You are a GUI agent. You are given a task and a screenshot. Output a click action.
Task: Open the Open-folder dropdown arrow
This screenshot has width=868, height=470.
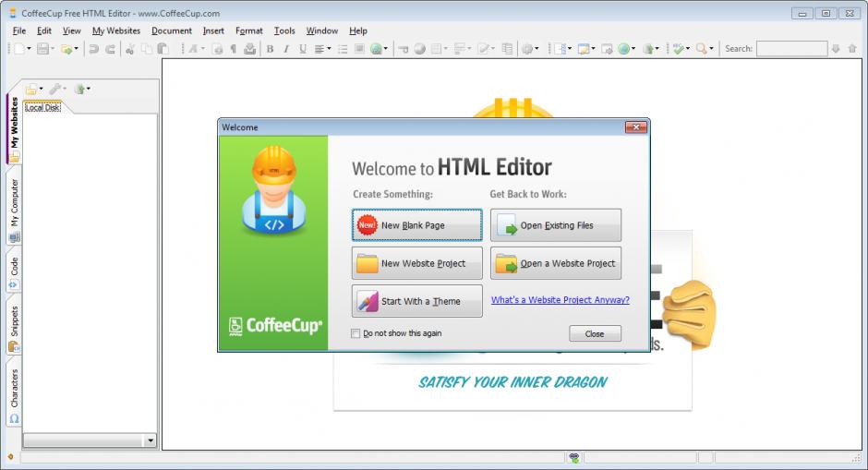click(76, 49)
